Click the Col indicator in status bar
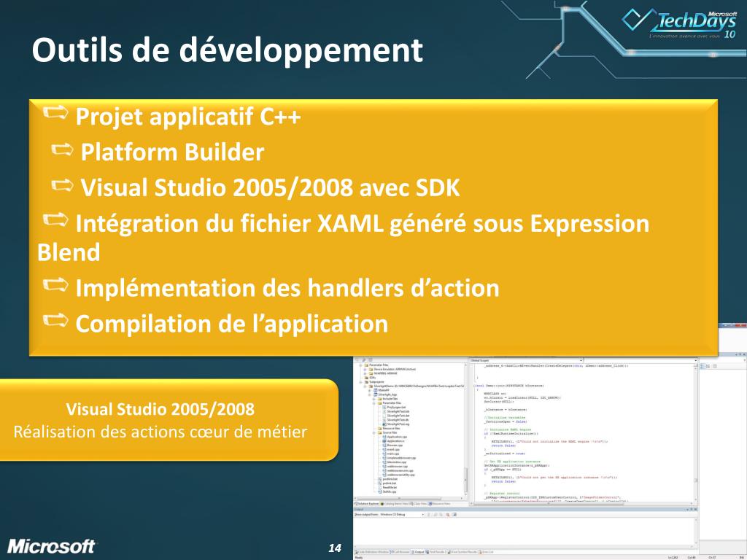Image resolution: width=747 pixels, height=560 pixels. point(692,558)
